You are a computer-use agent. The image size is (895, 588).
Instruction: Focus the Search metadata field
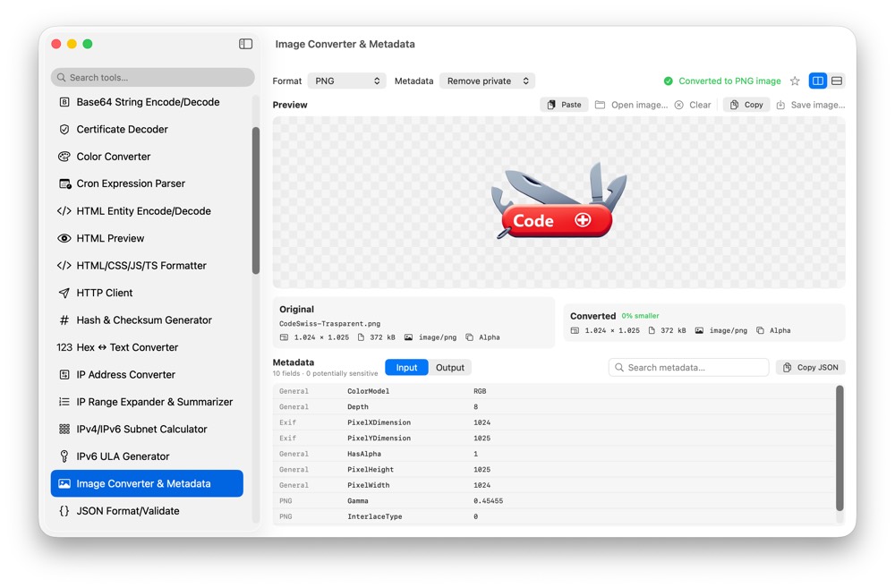[x=689, y=368]
